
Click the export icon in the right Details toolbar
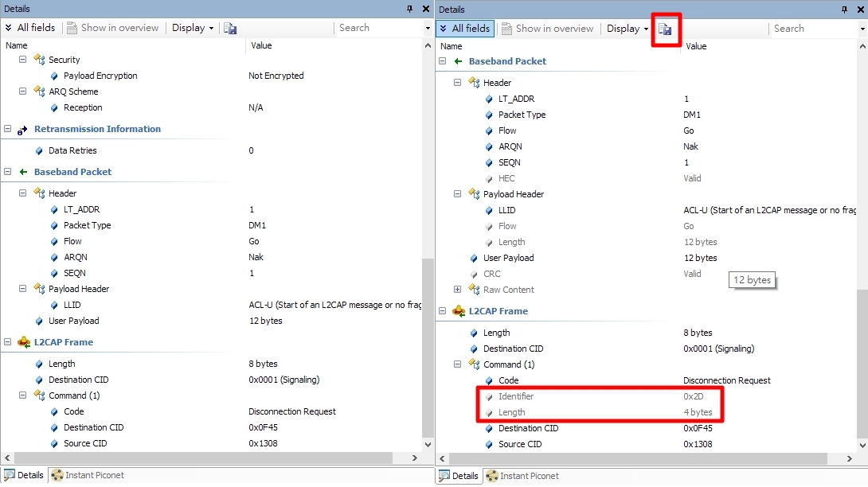pyautogui.click(x=665, y=29)
